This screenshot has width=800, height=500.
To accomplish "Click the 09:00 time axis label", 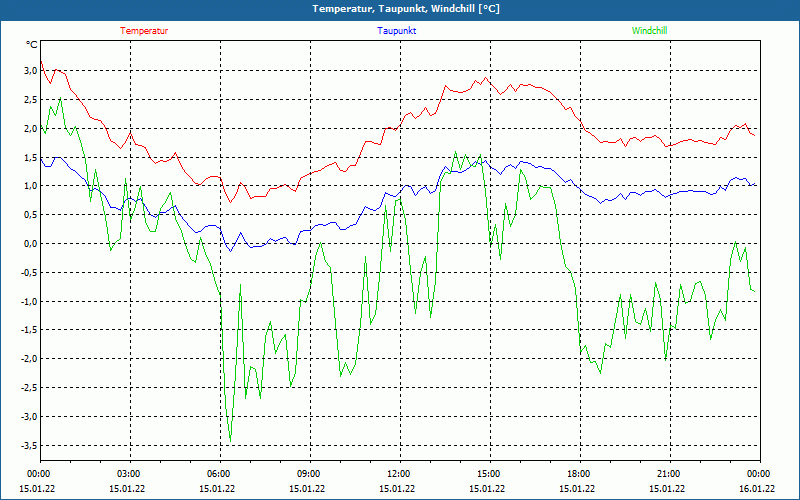I will [310, 474].
